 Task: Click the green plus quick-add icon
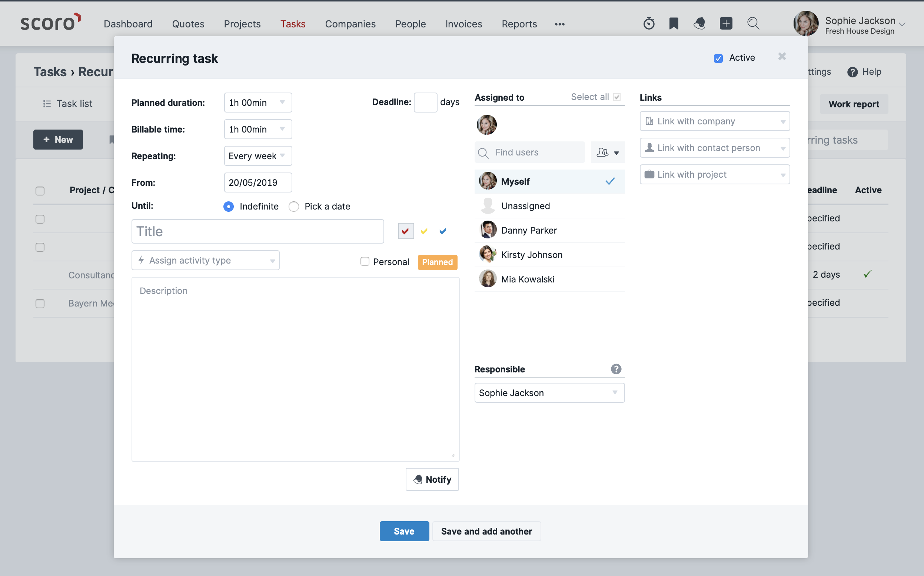click(x=726, y=23)
